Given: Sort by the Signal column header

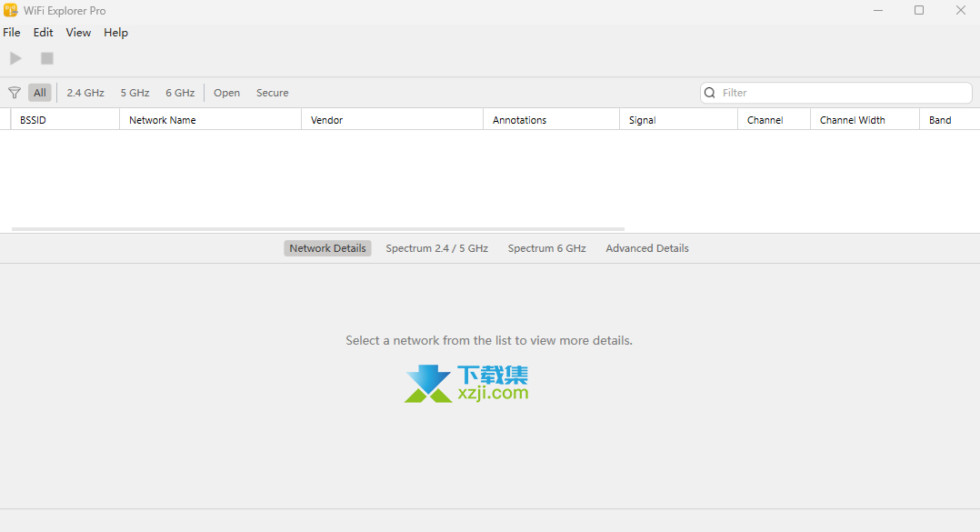Looking at the screenshot, I should point(642,120).
